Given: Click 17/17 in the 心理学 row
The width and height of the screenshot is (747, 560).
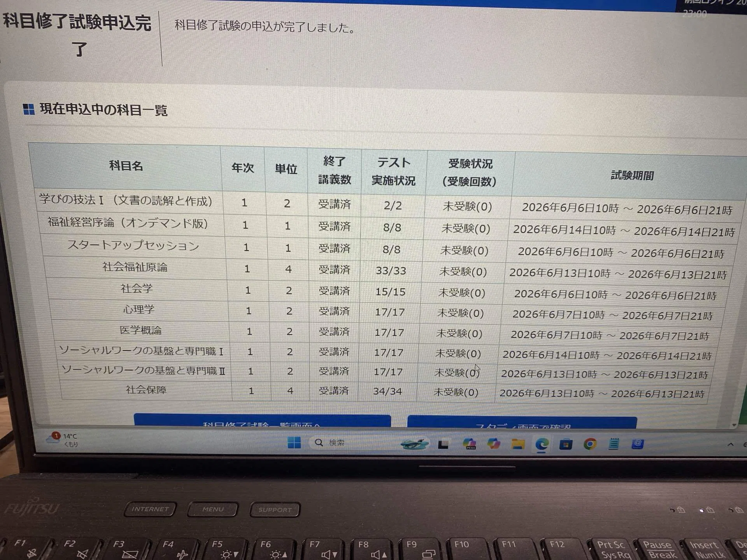Looking at the screenshot, I should coord(389,312).
